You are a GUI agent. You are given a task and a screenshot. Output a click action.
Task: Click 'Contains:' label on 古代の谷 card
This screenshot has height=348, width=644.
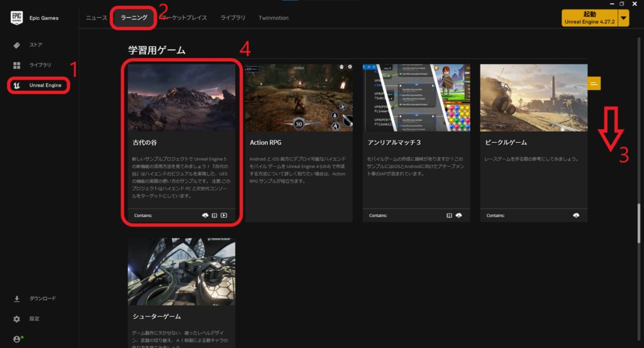pos(143,215)
